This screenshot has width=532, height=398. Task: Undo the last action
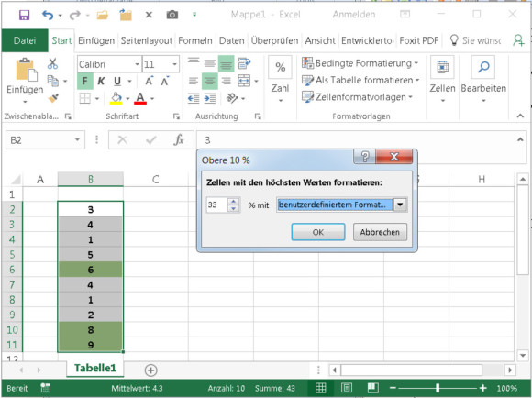pos(48,15)
